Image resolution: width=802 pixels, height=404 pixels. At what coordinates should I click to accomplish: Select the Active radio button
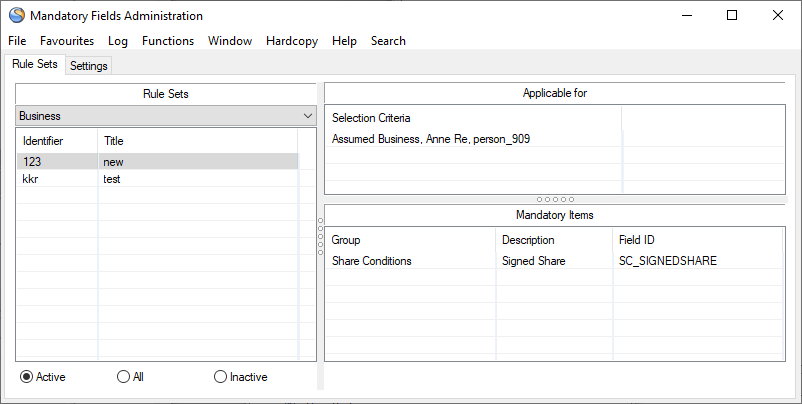pyautogui.click(x=27, y=377)
